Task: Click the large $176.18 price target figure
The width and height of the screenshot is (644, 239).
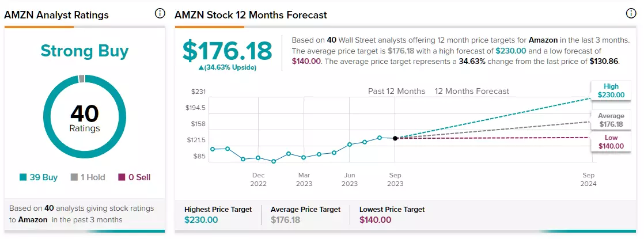Action: click(227, 51)
